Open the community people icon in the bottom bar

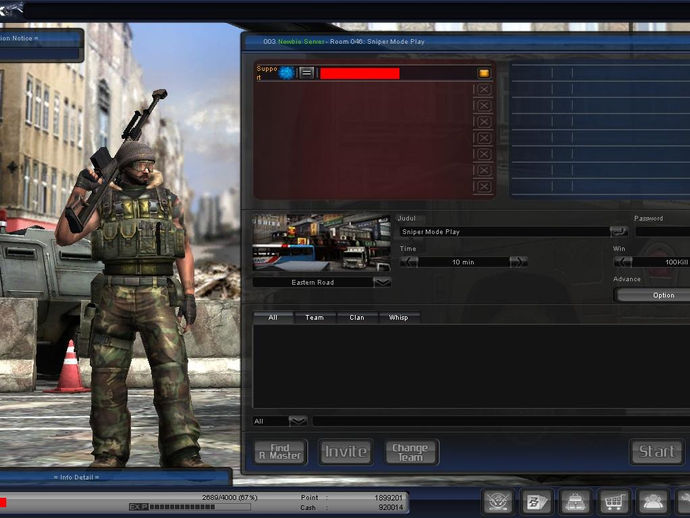click(x=653, y=501)
